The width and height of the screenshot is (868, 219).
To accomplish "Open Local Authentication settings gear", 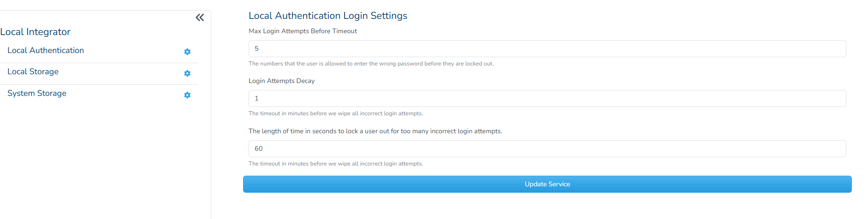I will [x=187, y=52].
